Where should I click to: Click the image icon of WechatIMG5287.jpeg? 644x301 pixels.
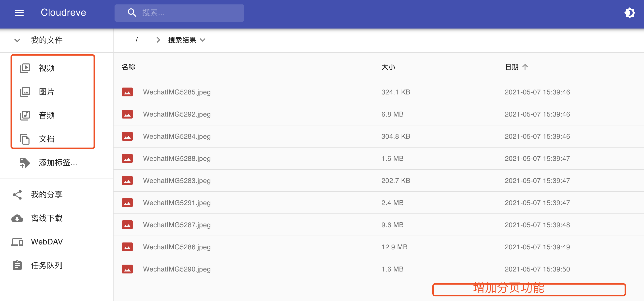127,225
